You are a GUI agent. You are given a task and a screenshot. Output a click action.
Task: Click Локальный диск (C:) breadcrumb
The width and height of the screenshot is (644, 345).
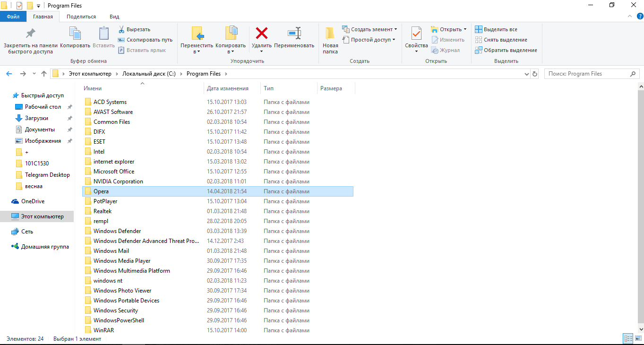click(149, 74)
